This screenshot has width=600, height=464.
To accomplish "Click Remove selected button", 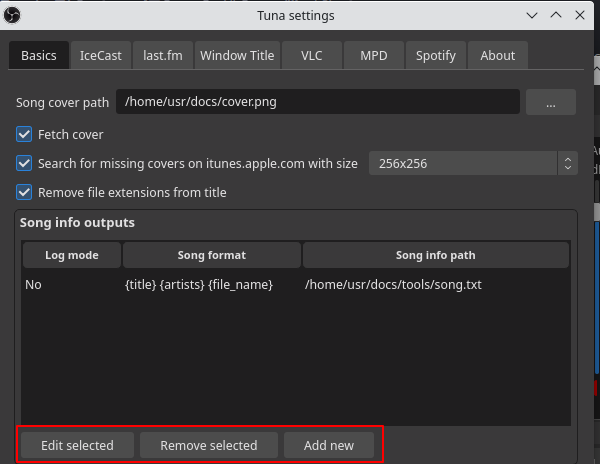I will point(209,445).
